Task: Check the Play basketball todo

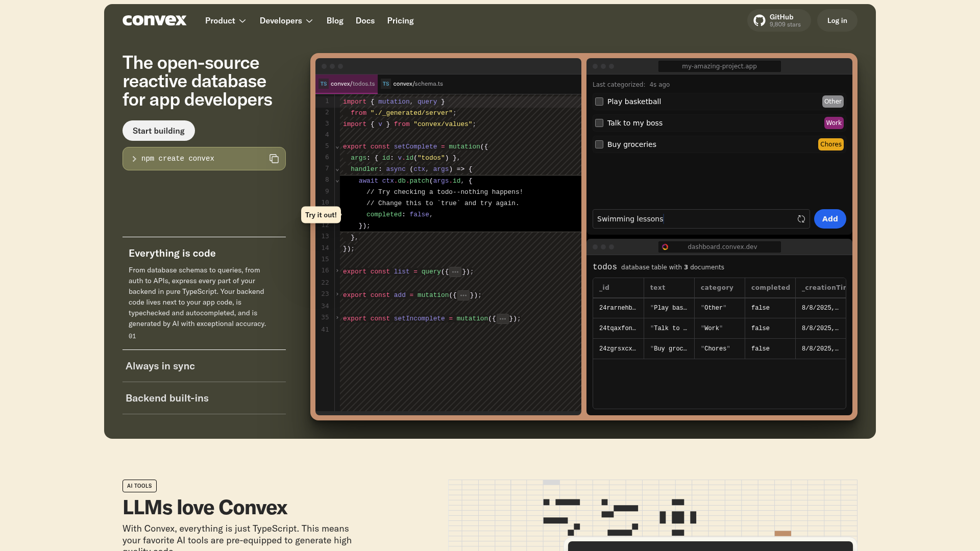Action: coord(599,102)
